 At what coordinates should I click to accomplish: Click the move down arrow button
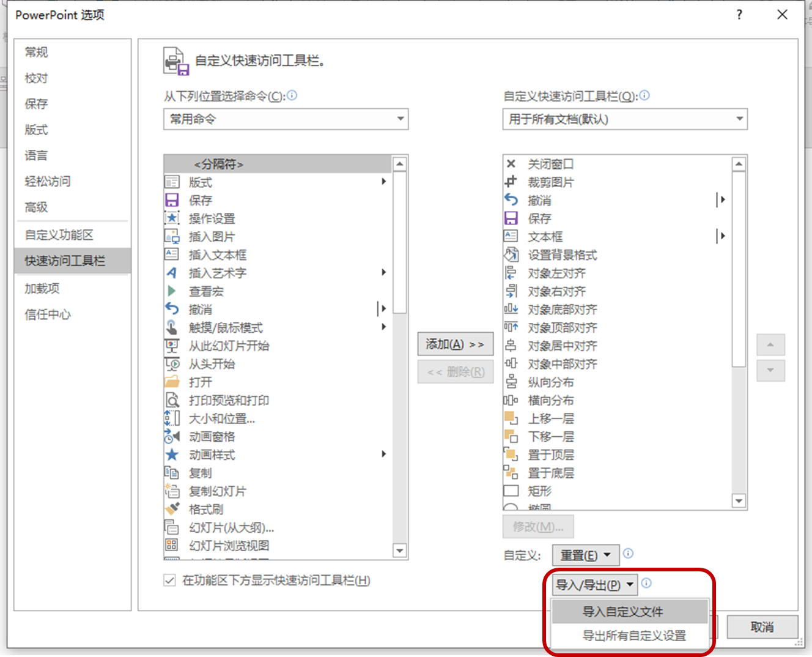(x=770, y=370)
